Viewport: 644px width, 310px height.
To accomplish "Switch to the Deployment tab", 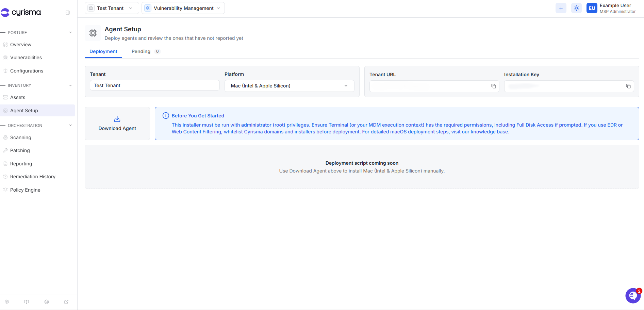I will click(x=103, y=51).
